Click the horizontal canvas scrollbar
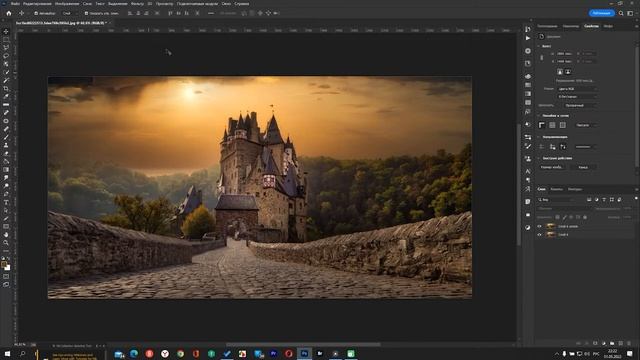Viewport: 640px width, 360px height. (302, 344)
